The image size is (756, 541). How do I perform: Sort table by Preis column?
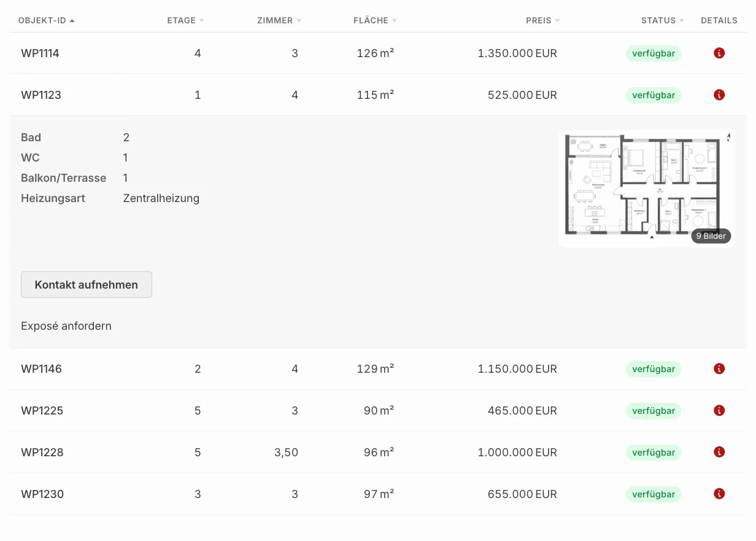pos(543,20)
